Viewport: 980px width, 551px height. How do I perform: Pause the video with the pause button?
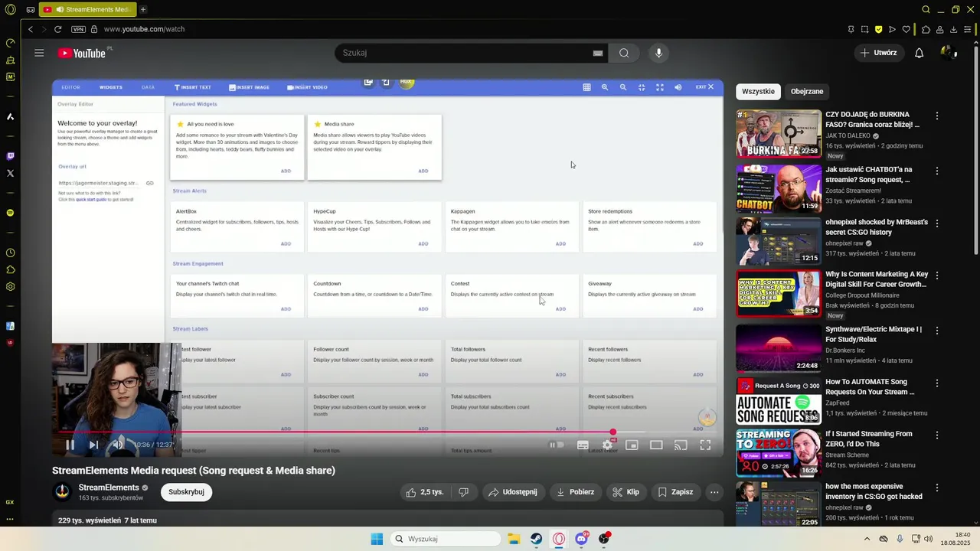(x=70, y=445)
